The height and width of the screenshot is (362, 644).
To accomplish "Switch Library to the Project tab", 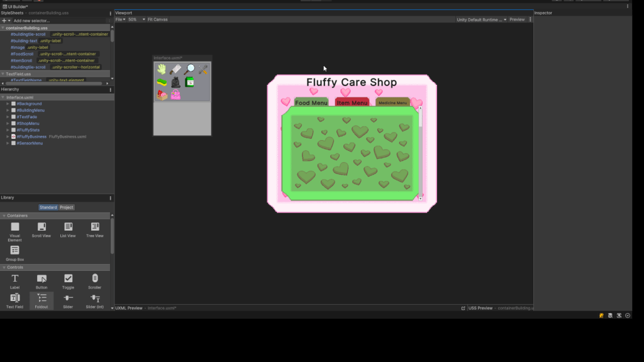I will [67, 207].
